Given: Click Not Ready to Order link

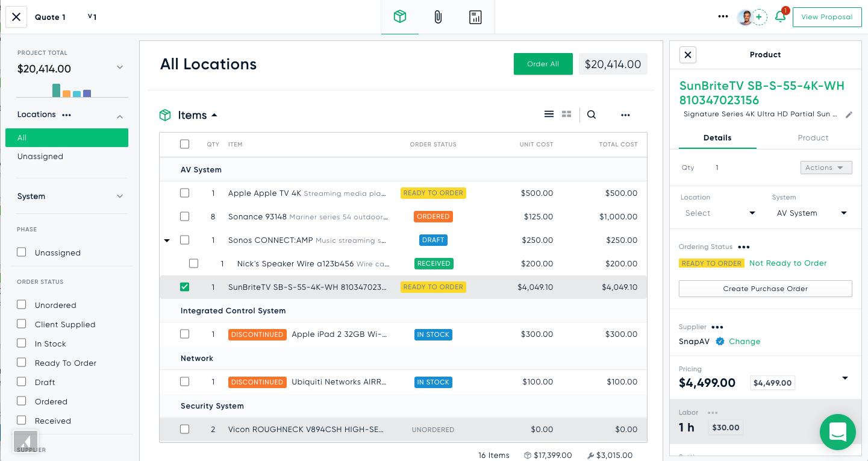Looking at the screenshot, I should tap(788, 263).
